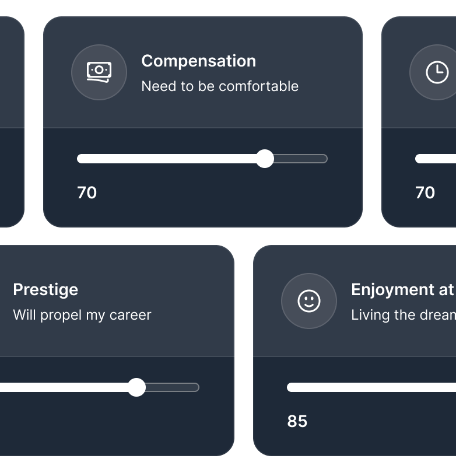The height and width of the screenshot is (476, 456).
Task: Click the Compensation value 70
Action: click(x=87, y=192)
